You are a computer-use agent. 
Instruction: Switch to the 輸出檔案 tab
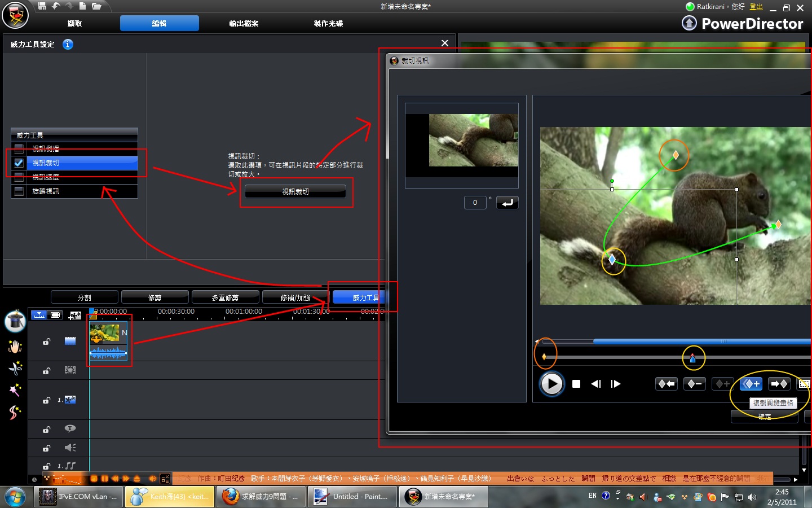244,23
